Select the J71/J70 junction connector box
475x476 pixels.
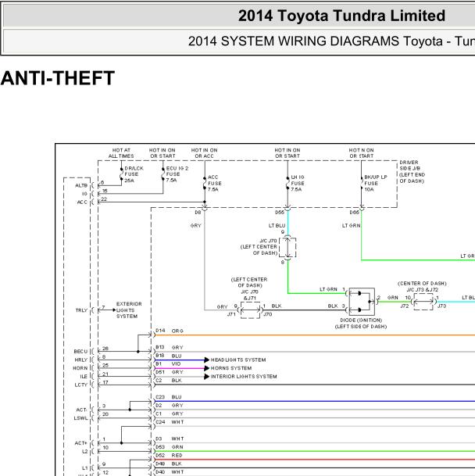click(x=251, y=310)
